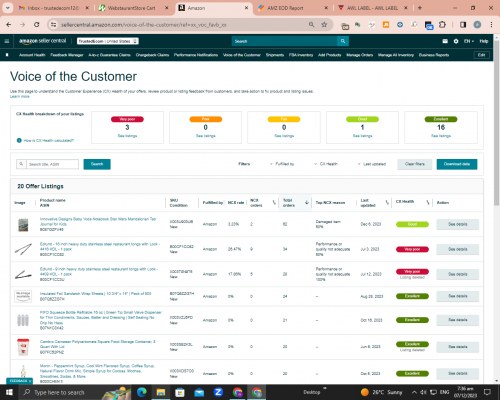Click Download data button

[457, 164]
